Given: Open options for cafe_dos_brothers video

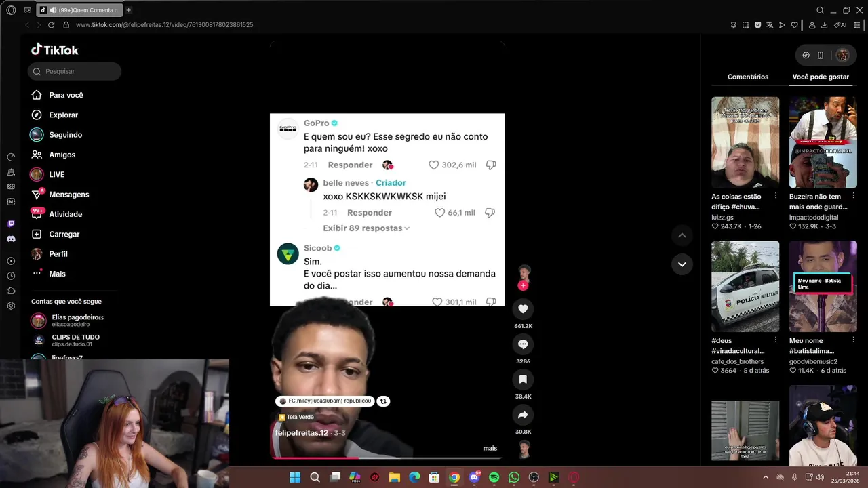Looking at the screenshot, I should [776, 340].
